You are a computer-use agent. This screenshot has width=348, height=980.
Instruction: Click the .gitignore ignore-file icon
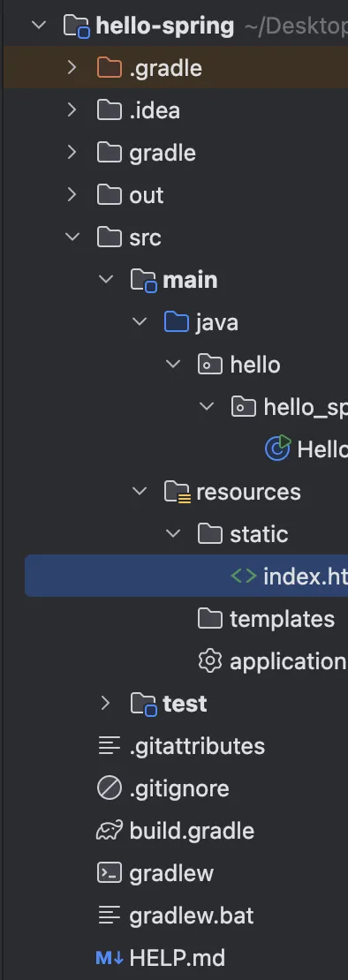coord(110,788)
